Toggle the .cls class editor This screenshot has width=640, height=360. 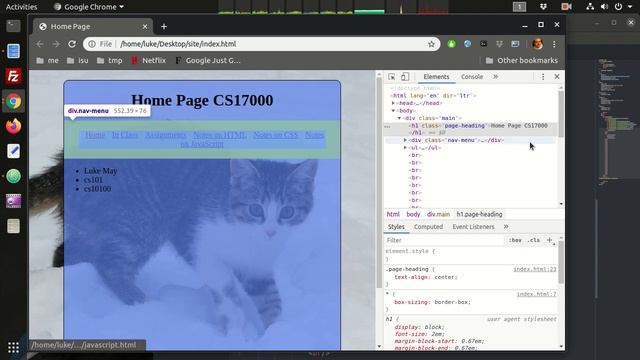533,240
